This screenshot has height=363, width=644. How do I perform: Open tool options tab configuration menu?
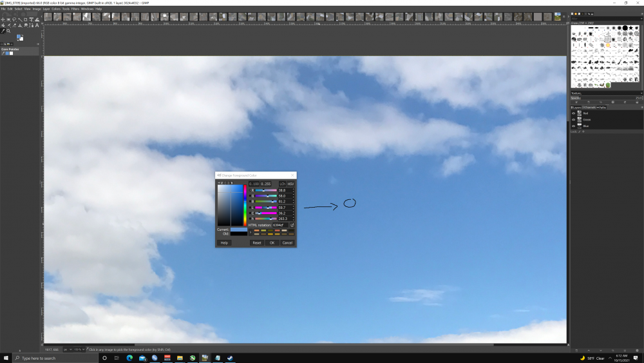[38, 44]
